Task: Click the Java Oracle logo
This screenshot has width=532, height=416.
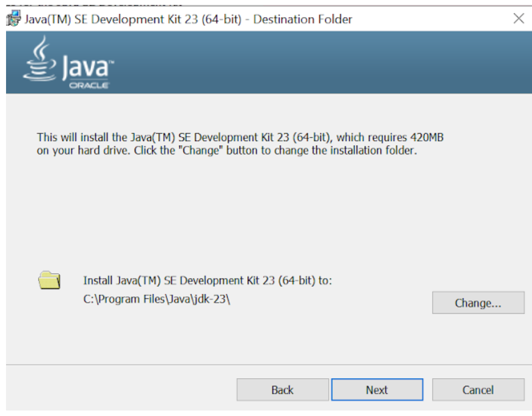Action: point(68,63)
